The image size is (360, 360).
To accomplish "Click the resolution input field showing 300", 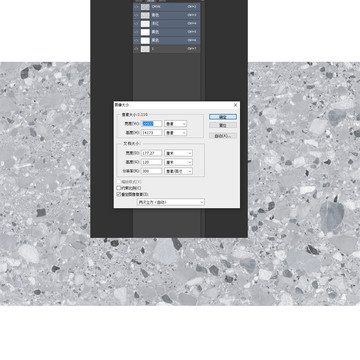I will [152, 171].
